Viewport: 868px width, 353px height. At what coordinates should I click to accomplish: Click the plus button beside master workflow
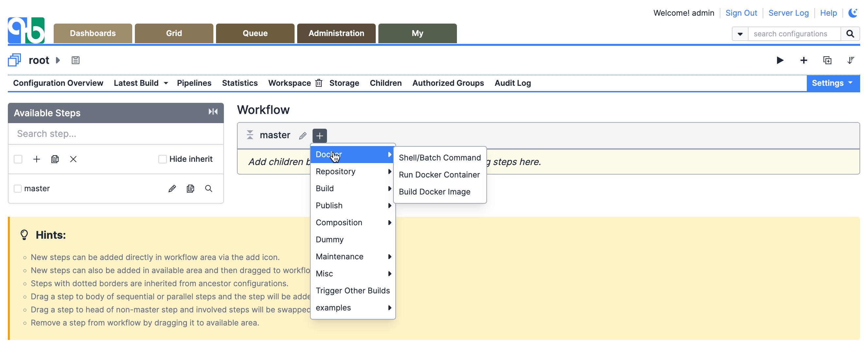coord(319,136)
